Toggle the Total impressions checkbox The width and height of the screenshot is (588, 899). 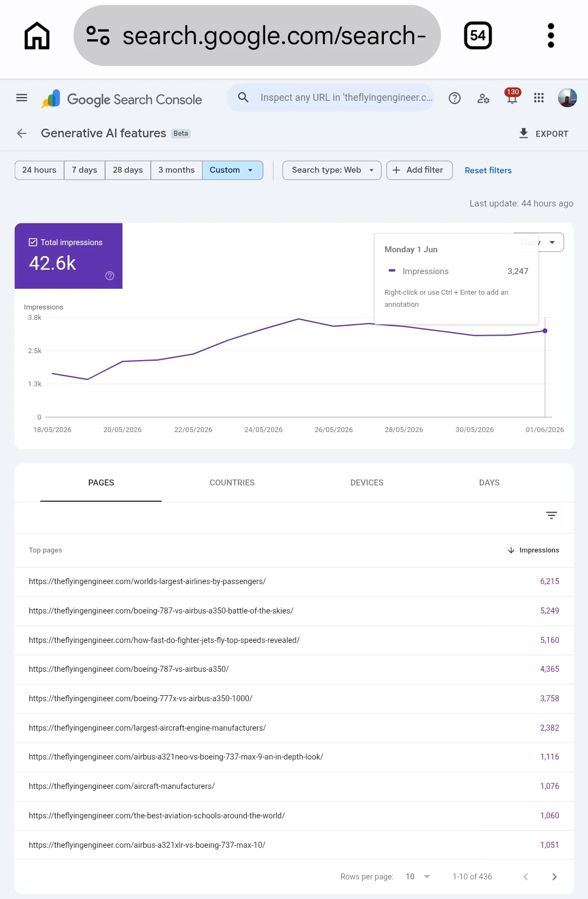[x=33, y=242]
